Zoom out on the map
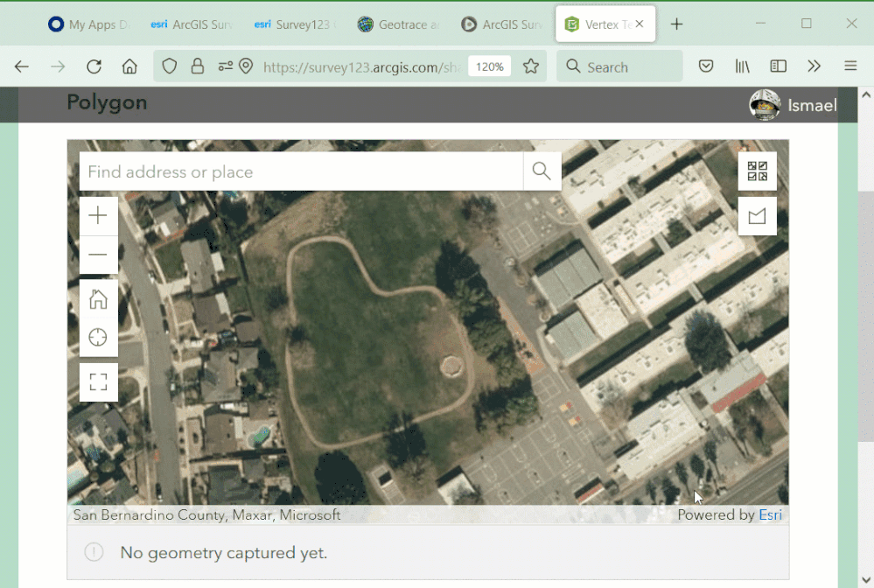Viewport: 874px width, 588px height. click(98, 255)
